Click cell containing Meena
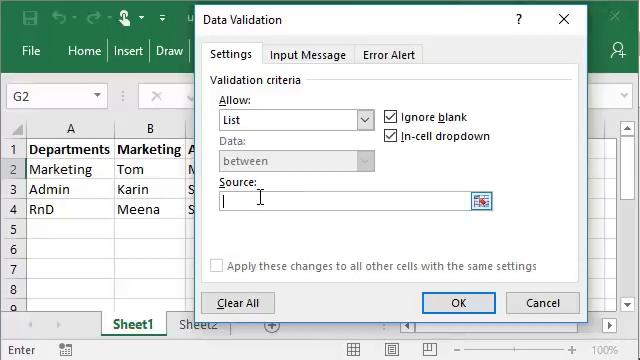 [x=150, y=209]
